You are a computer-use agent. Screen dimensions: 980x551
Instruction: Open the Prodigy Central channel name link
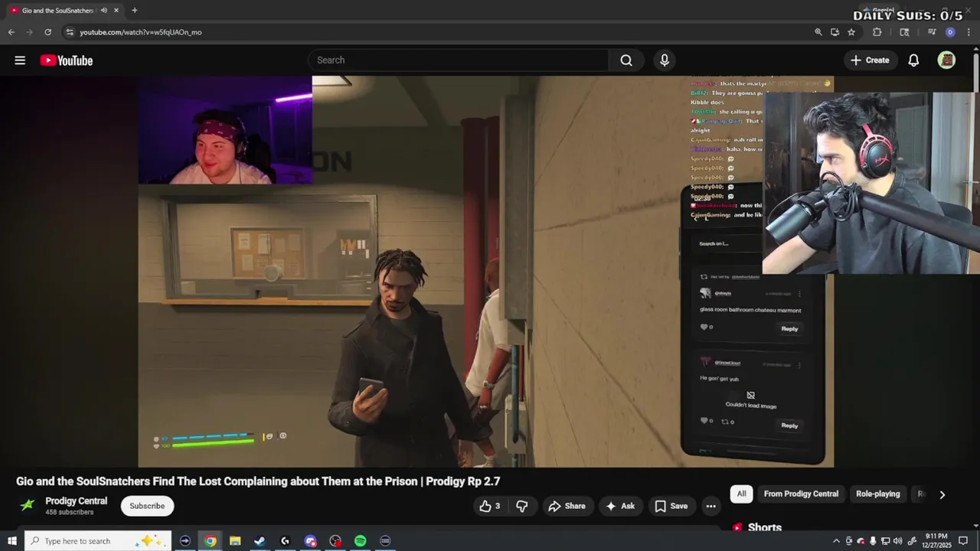76,501
